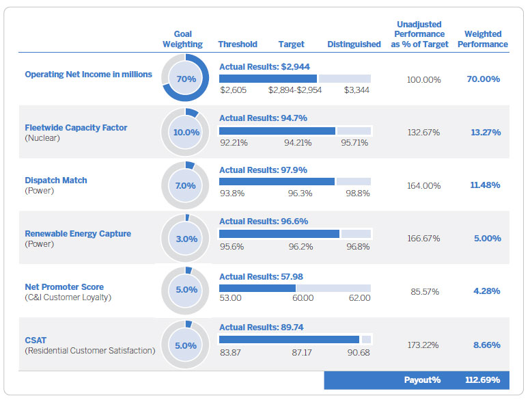Select the Goal Weighting column header
The height and width of the screenshot is (400, 532).
coord(182,39)
